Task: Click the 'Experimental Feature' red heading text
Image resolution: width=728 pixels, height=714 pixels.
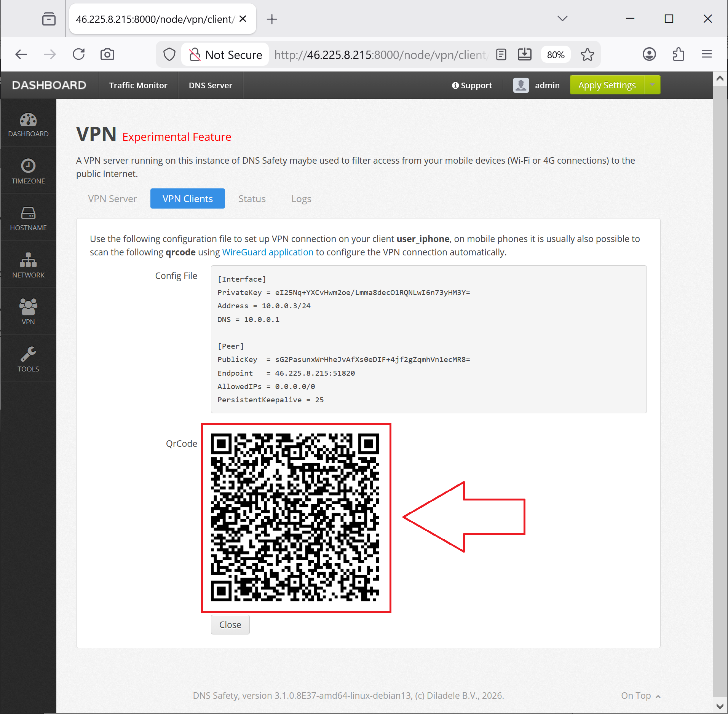Action: coord(177,137)
